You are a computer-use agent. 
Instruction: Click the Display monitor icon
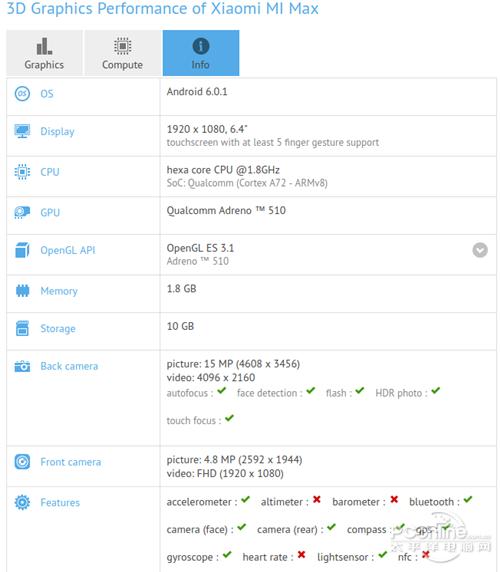22,131
